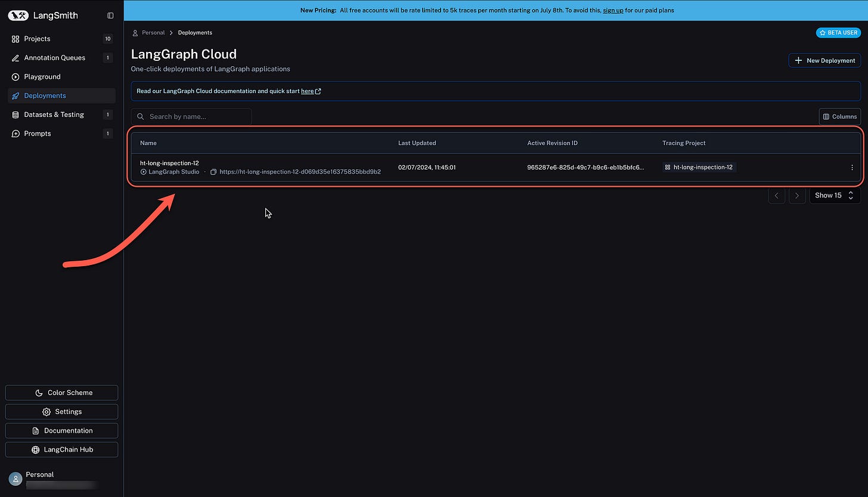Screen dimensions: 868x497
Task: Click the Projects grid icon
Action: (x=15, y=39)
